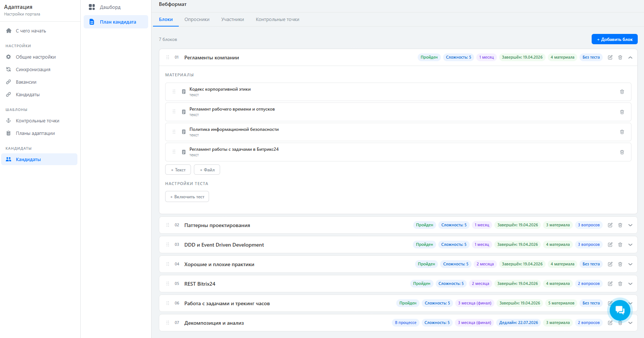Switch to the Участники tab
This screenshot has width=644, height=338.
[232, 20]
